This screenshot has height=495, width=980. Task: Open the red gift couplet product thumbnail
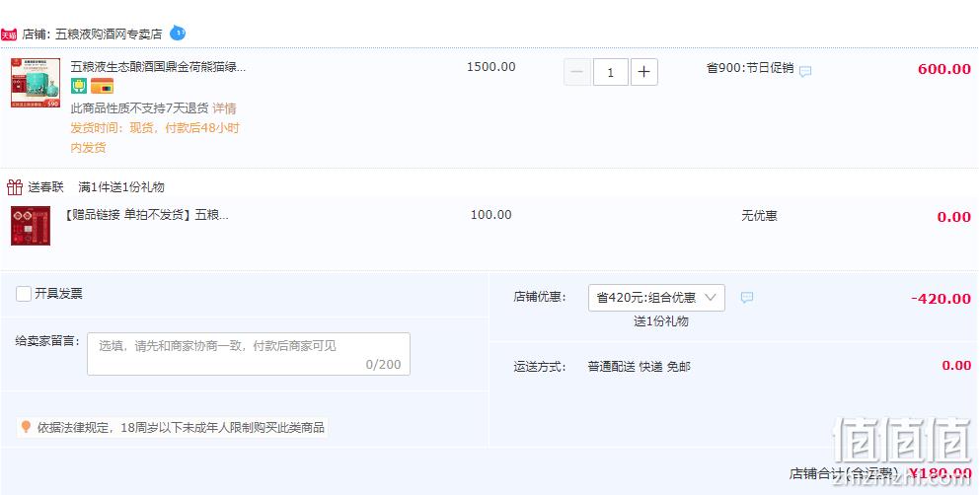click(x=31, y=226)
